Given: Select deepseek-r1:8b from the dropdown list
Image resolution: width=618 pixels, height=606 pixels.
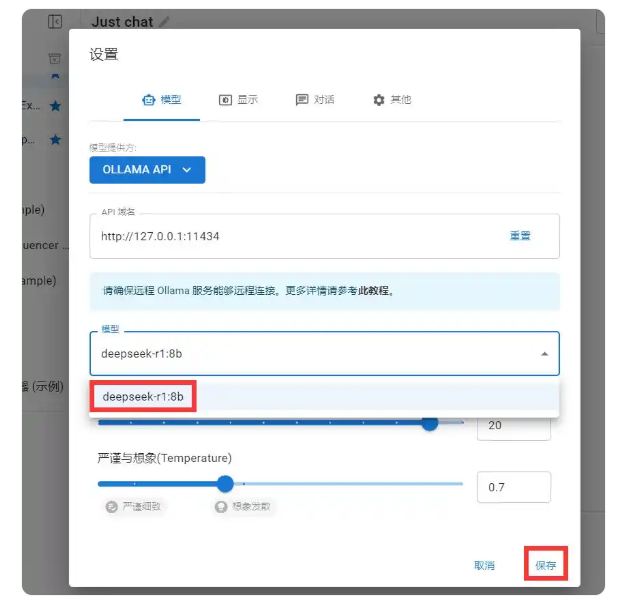Looking at the screenshot, I should point(324,396).
